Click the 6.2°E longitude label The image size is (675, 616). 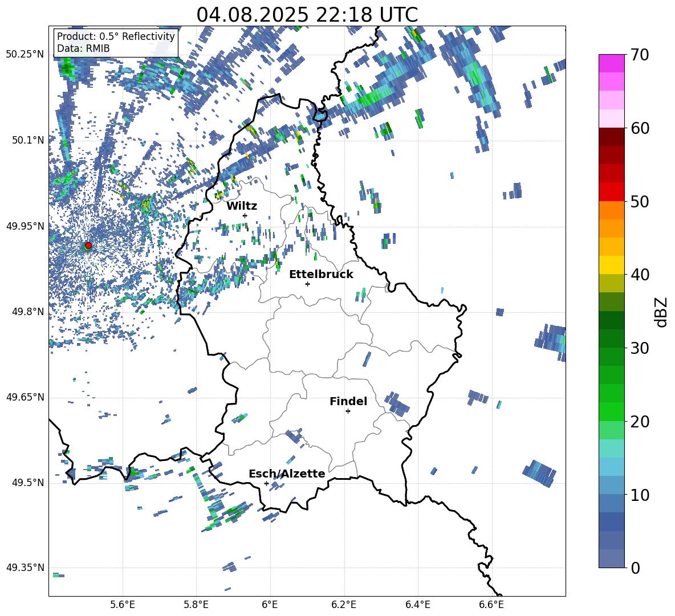click(344, 605)
